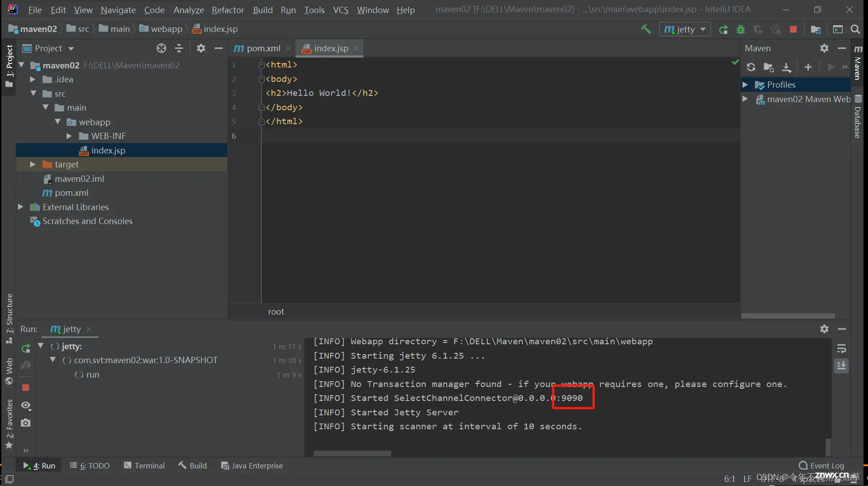Open the Build tool window button
The height and width of the screenshot is (486, 868).
(192, 466)
